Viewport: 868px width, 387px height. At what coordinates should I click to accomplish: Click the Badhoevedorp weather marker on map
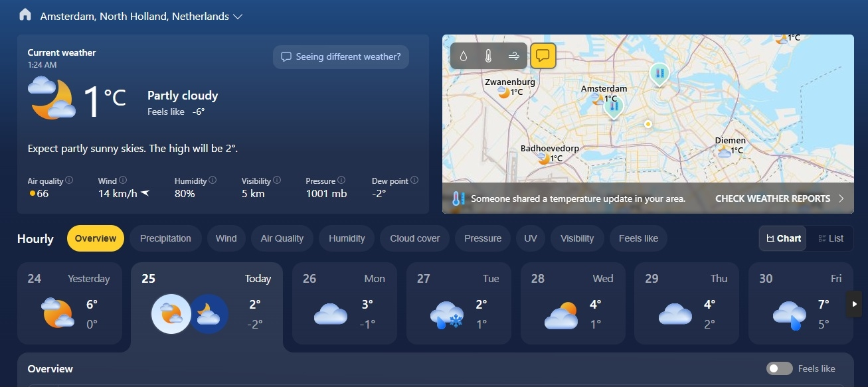point(550,153)
